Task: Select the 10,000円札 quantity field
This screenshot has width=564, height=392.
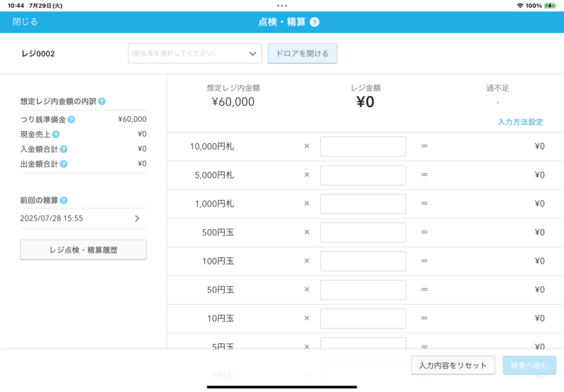Action: 363,147
